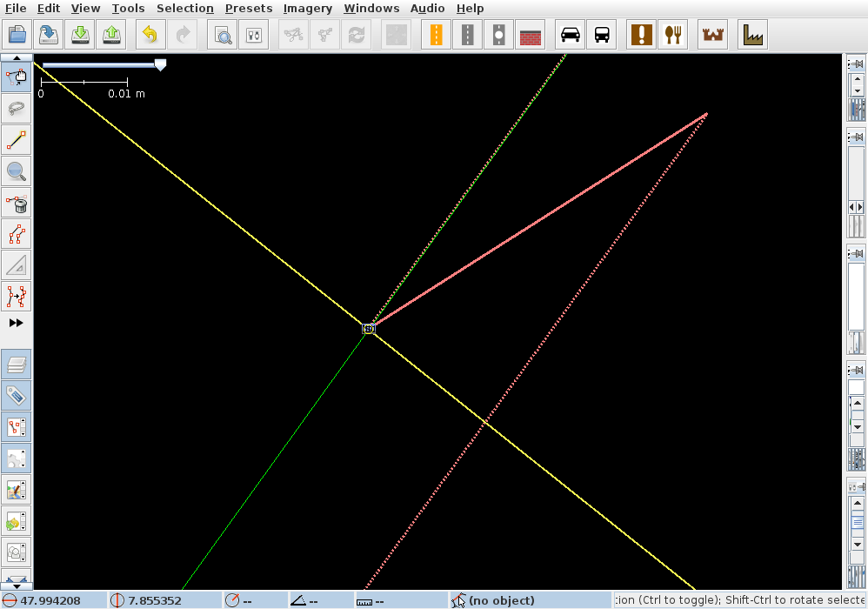Click the (no object) status field
The width and height of the screenshot is (868, 609).
530,600
